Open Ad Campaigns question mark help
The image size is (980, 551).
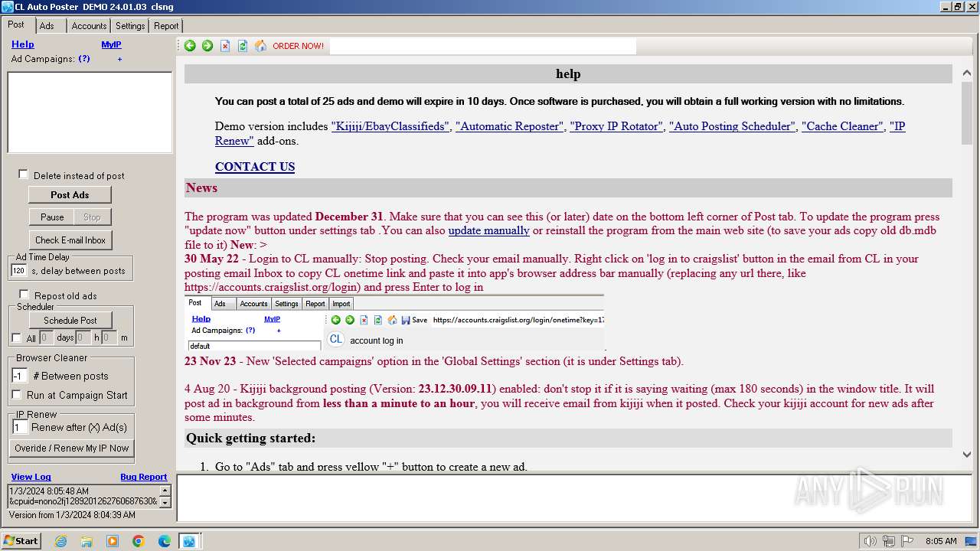(84, 59)
